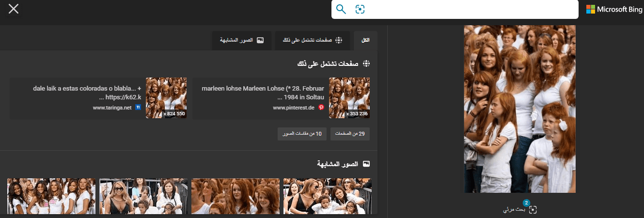This screenshot has width=644, height=218.
Task: Click the الصور المشابهة section heading
Action: 338,164
